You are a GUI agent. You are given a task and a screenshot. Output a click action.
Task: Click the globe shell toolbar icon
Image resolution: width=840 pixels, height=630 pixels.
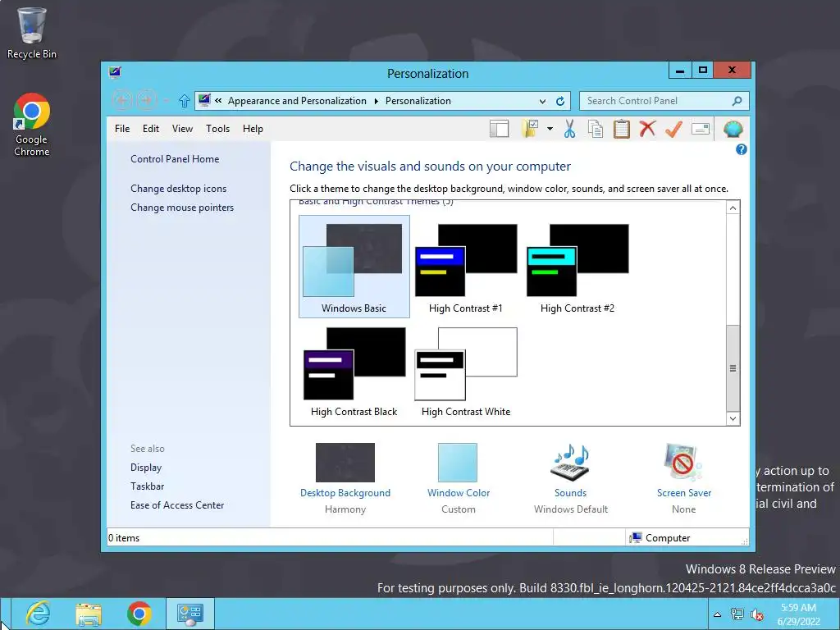pos(733,129)
